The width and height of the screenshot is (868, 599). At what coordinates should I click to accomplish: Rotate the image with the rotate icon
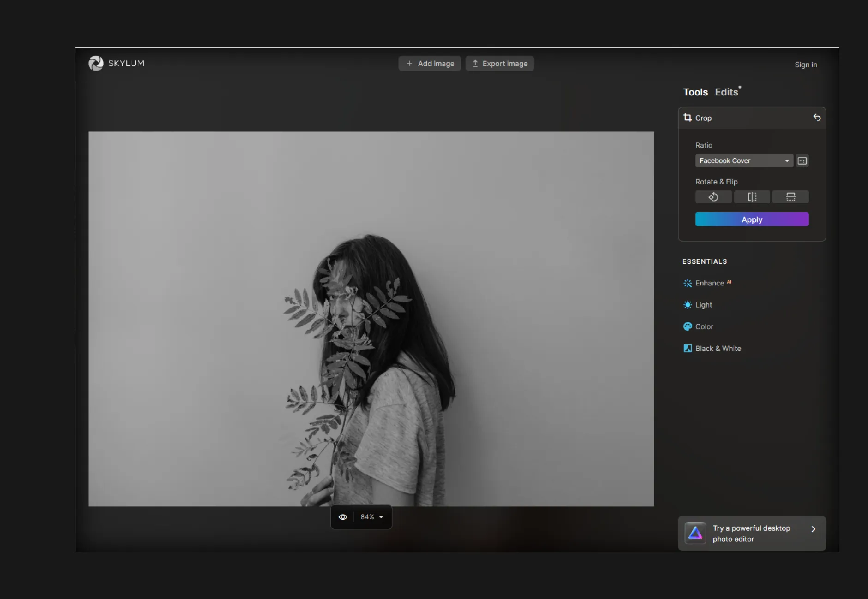click(713, 197)
